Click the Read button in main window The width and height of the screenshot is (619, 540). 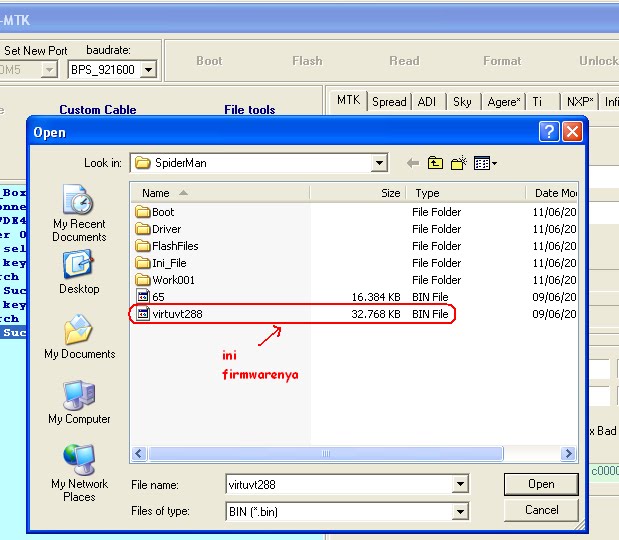[404, 61]
